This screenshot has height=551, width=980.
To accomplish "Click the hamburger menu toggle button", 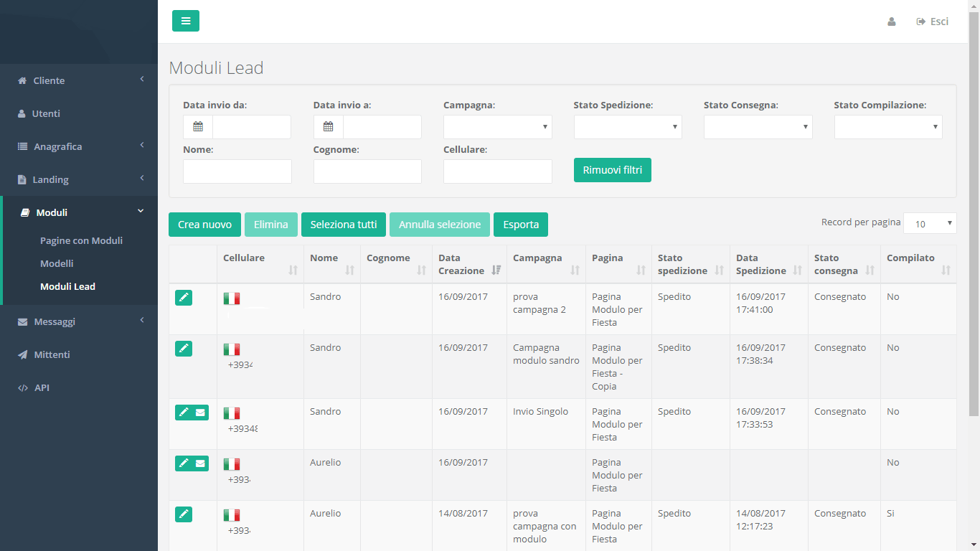I will (185, 21).
